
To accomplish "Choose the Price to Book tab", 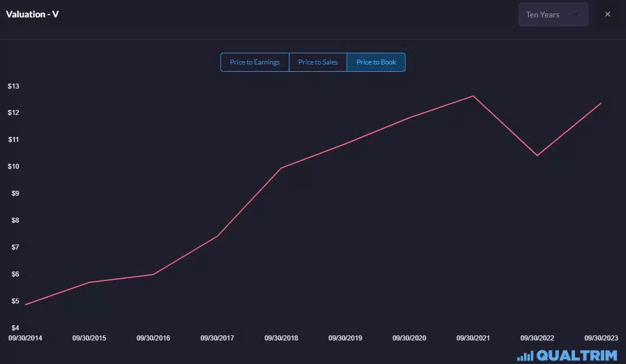I will coord(376,62).
